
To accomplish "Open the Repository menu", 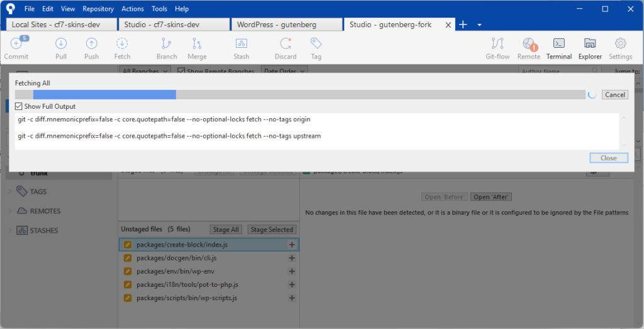I will [98, 9].
